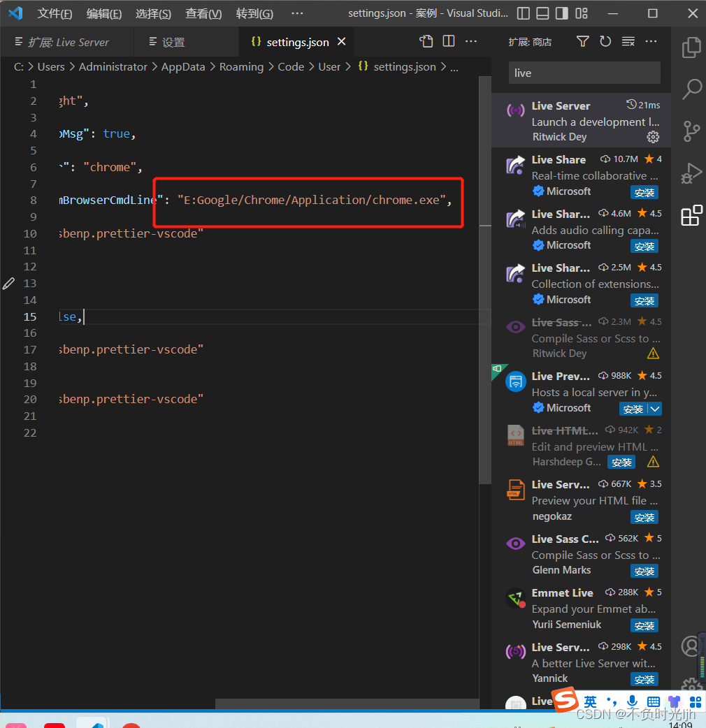
Task: Click the VS Code logo icon
Action: click(15, 13)
